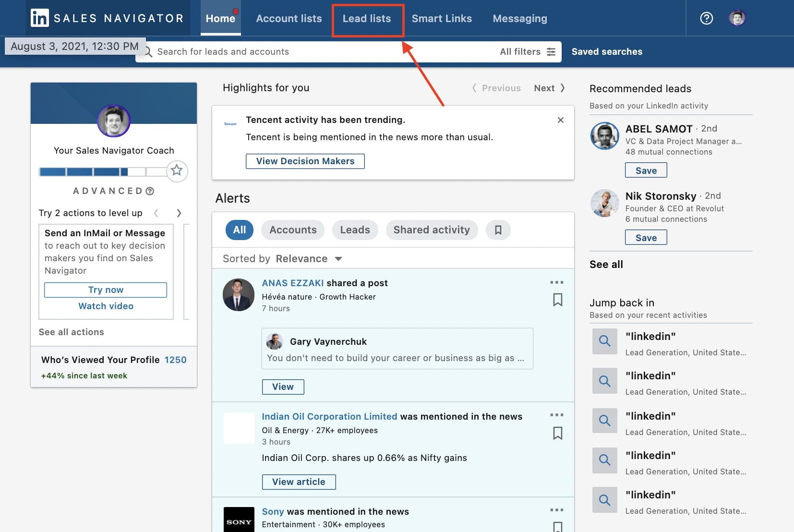The width and height of the screenshot is (794, 532).
Task: Open fourth "linkedin" recent search icon
Action: coord(605,460)
